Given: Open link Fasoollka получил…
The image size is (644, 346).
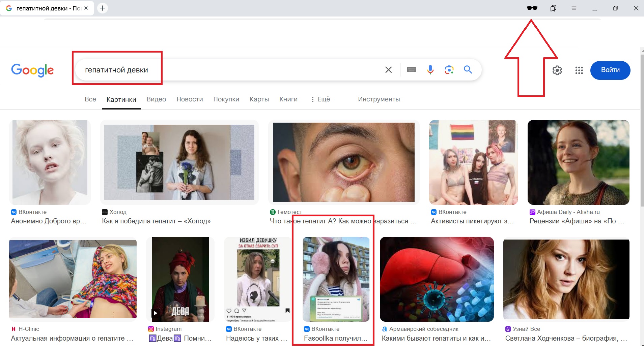Looking at the screenshot, I should pyautogui.click(x=336, y=338).
